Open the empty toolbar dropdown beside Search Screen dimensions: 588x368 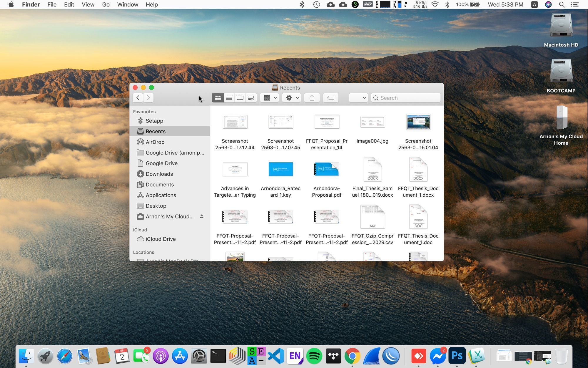358,98
